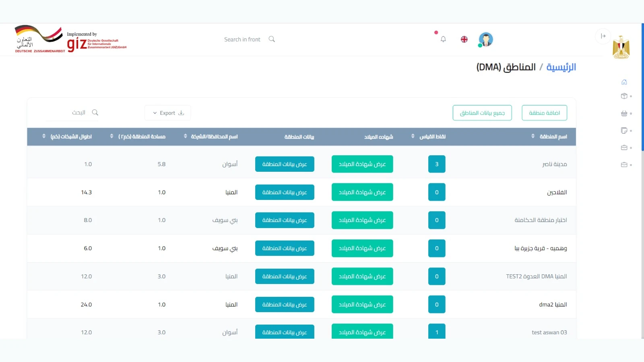The image size is (644, 362).
Task: Click the search magnifier in header
Action: point(272,39)
